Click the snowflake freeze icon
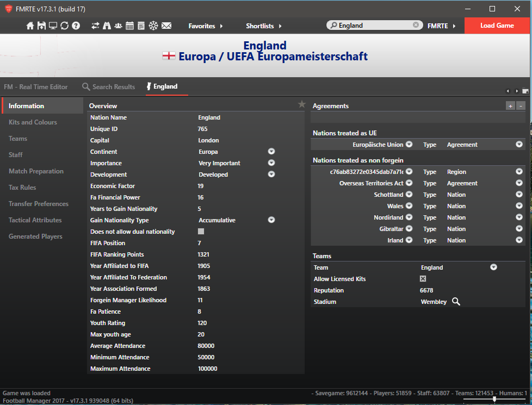The image size is (532, 405). point(153,26)
